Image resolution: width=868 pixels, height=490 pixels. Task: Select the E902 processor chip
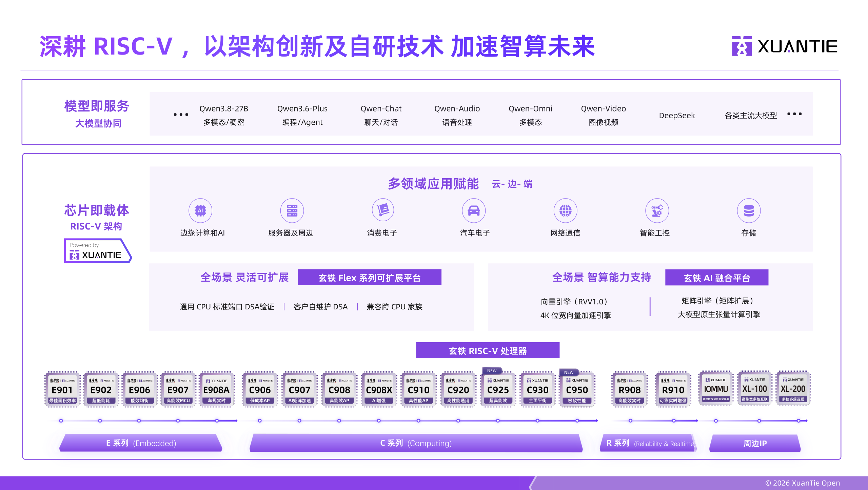tap(101, 389)
